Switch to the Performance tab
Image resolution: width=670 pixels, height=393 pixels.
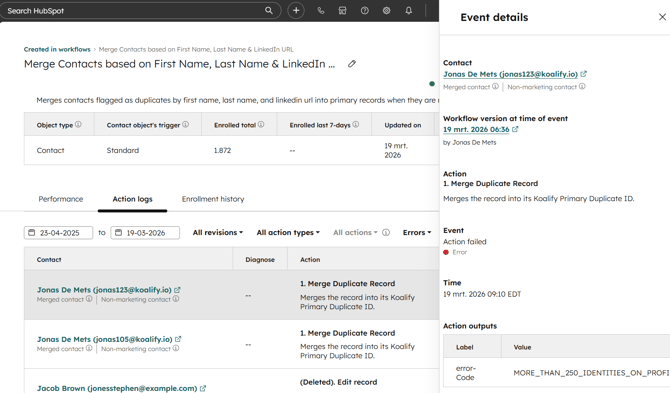click(61, 199)
